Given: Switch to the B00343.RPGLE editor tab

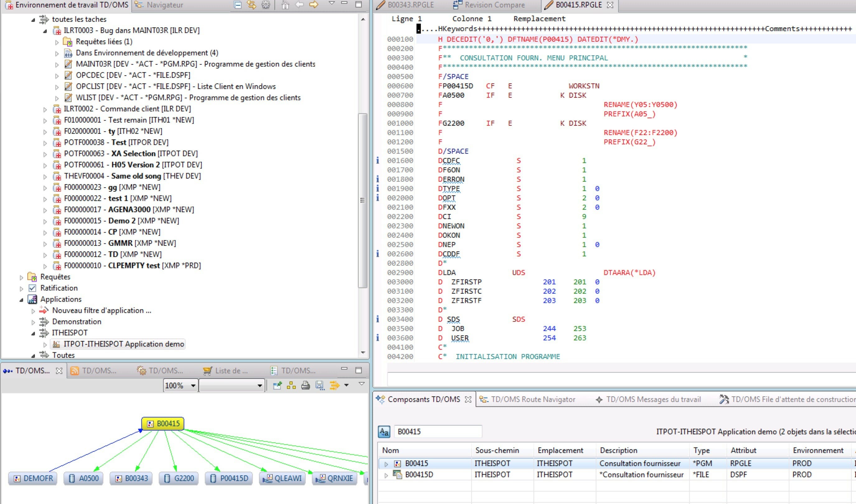Looking at the screenshot, I should pyautogui.click(x=405, y=5).
